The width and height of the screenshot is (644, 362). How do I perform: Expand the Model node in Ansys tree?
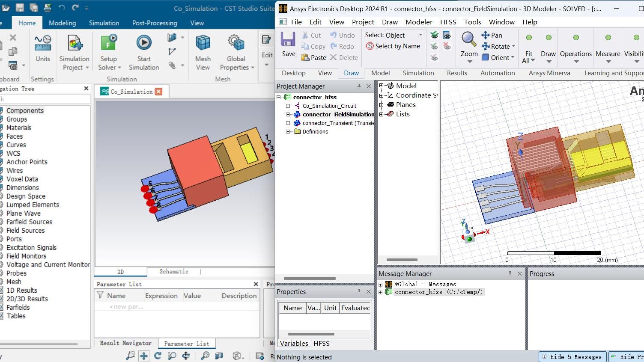click(381, 86)
